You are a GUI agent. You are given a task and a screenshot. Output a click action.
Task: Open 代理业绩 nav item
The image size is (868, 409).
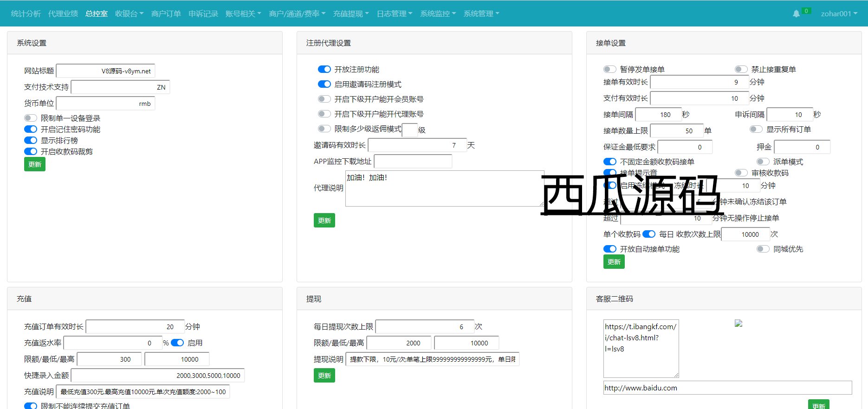[63, 13]
